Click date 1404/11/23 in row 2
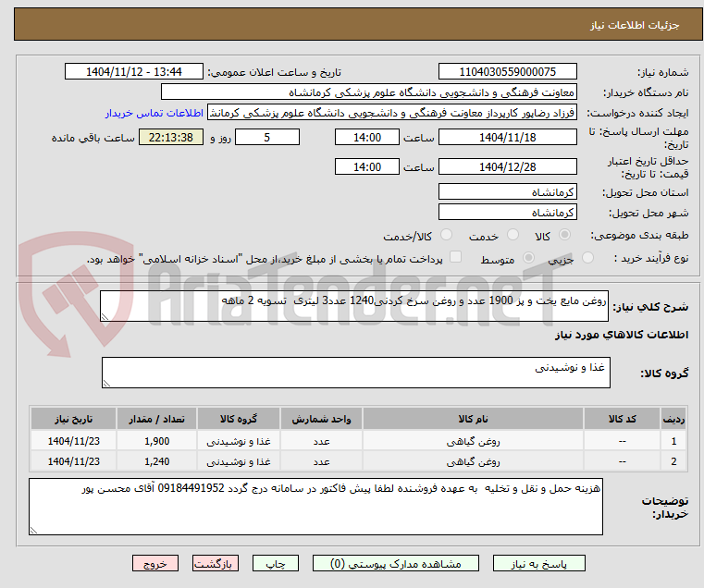 (74, 461)
